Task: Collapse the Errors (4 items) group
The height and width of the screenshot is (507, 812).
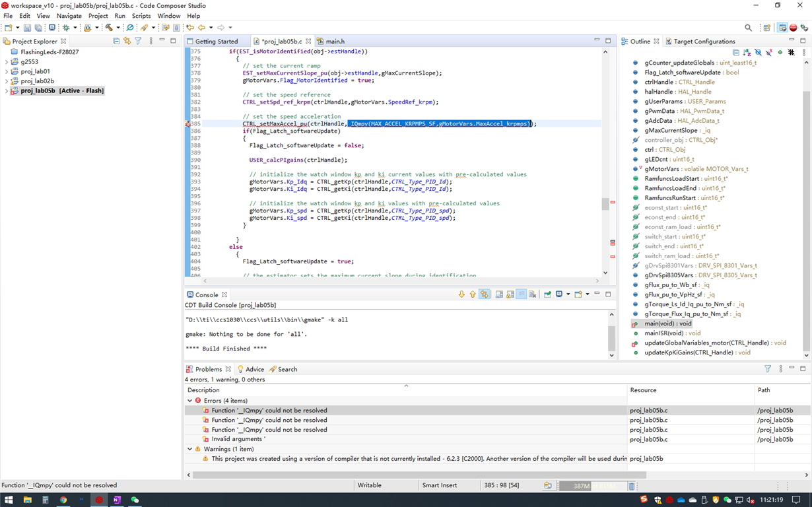Action: 190,401
